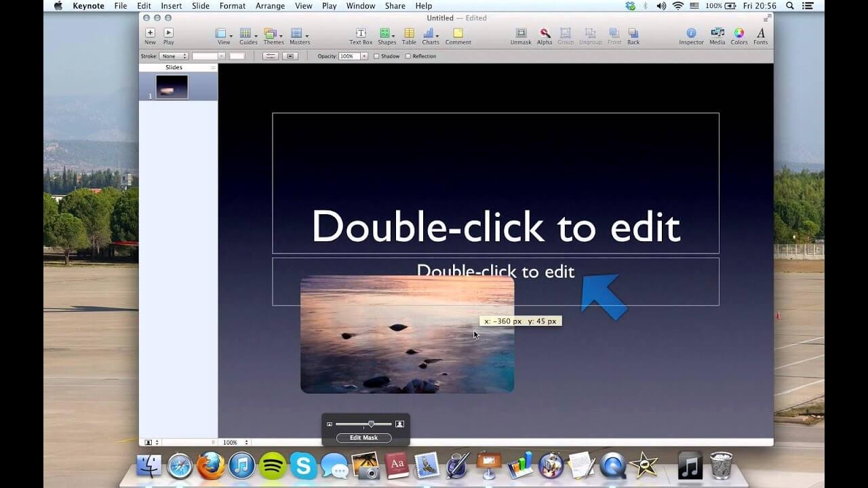This screenshot has width=868, height=488.
Task: Open the Opacity percentage dropdown arrow
Action: [x=364, y=56]
